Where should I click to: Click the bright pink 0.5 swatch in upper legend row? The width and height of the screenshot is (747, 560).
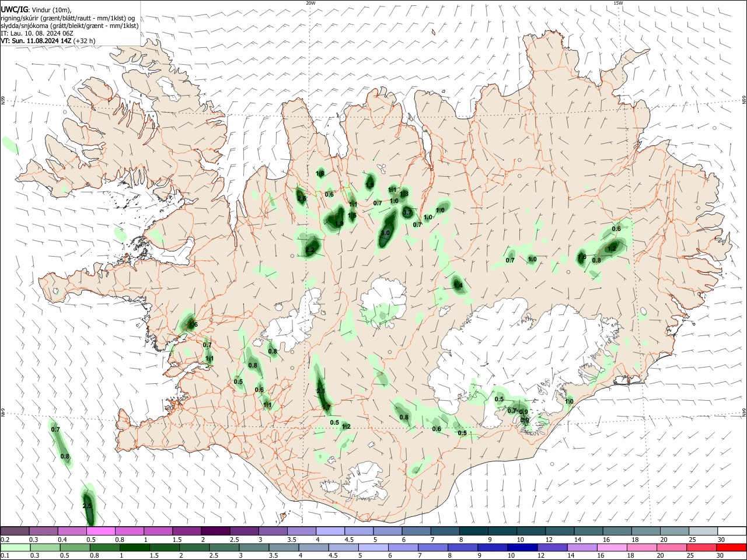pyautogui.click(x=100, y=531)
